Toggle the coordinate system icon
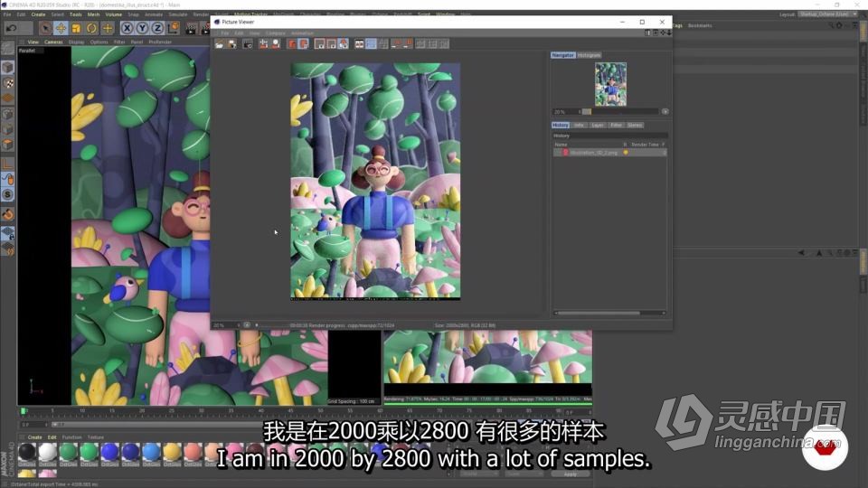Screen dimensions: 868x488 click(174, 28)
